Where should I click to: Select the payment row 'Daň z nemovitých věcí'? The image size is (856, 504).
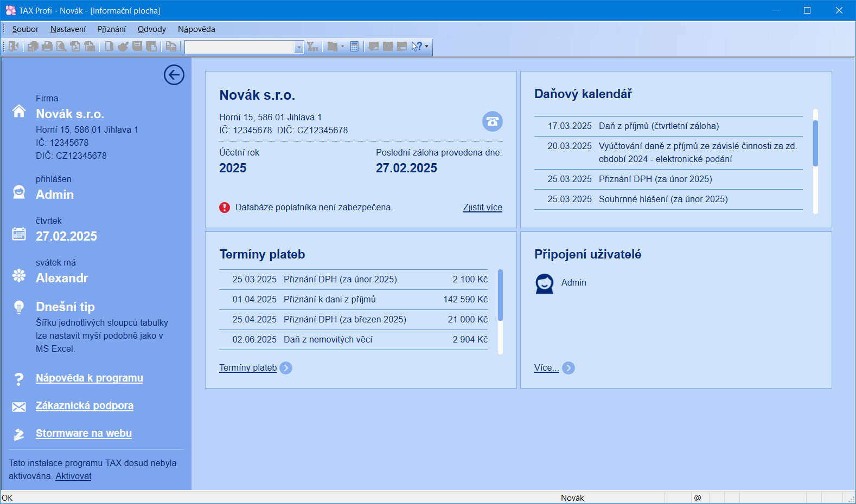[353, 340]
